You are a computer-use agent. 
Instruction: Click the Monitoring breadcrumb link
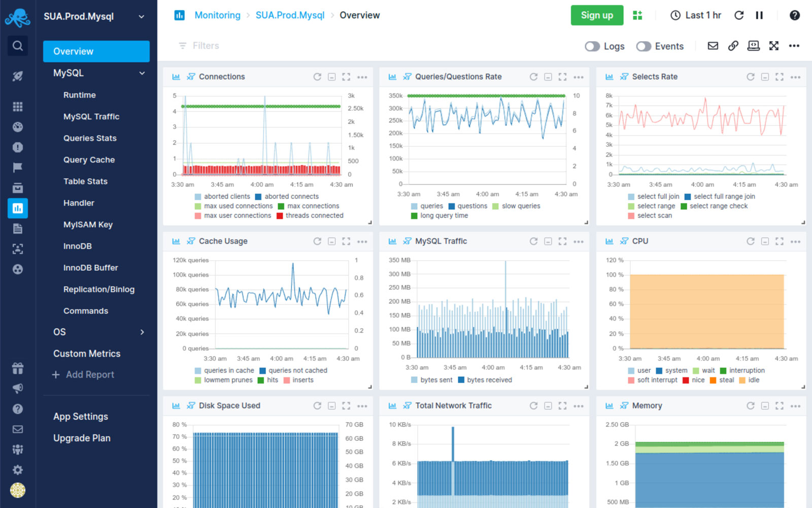point(217,15)
